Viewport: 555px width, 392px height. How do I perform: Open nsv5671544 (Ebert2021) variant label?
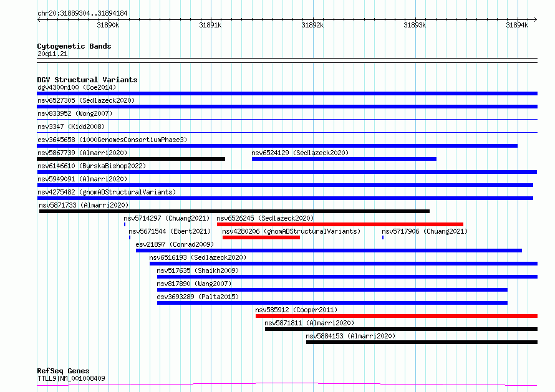[170, 231]
